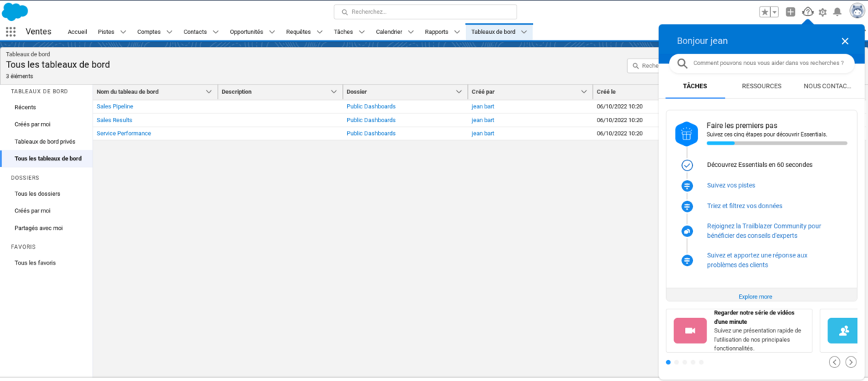Click the Salesforce cloud logo

click(x=15, y=12)
